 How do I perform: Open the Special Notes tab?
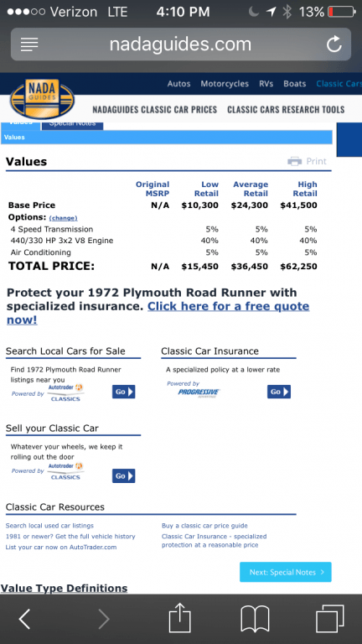click(x=72, y=124)
